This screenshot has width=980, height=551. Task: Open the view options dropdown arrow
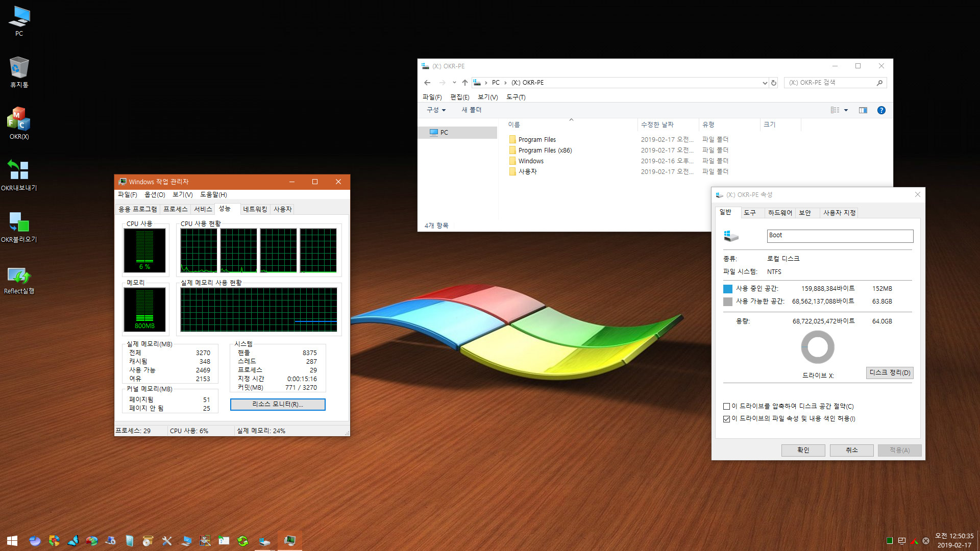click(846, 110)
